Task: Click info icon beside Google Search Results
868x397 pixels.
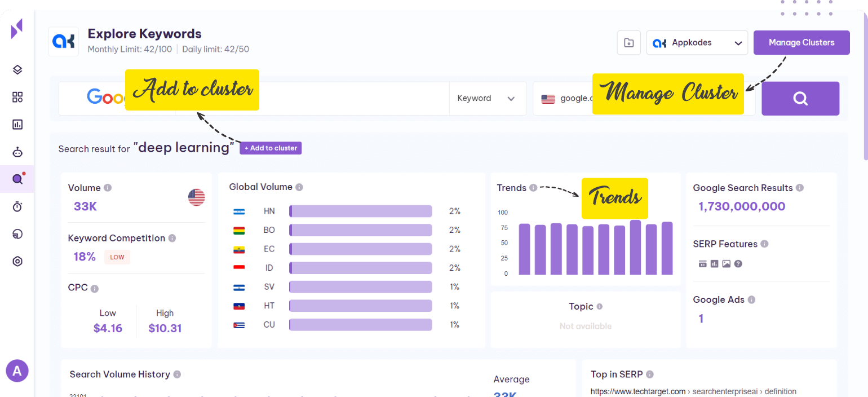Action: click(800, 188)
